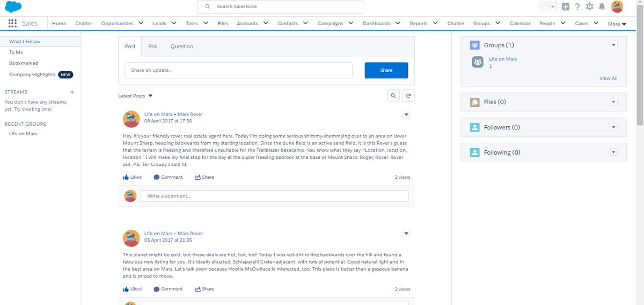Click the Search Salesforce field

(x=280, y=6)
